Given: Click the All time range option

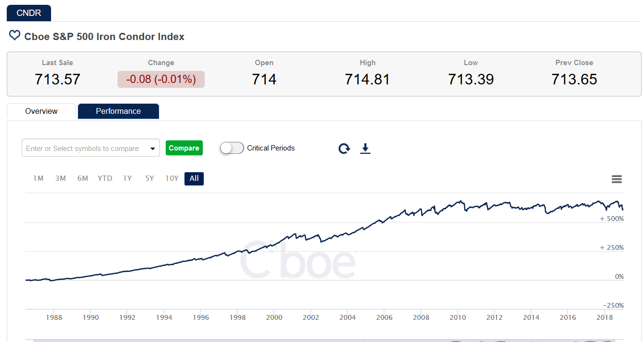Looking at the screenshot, I should 194,178.
